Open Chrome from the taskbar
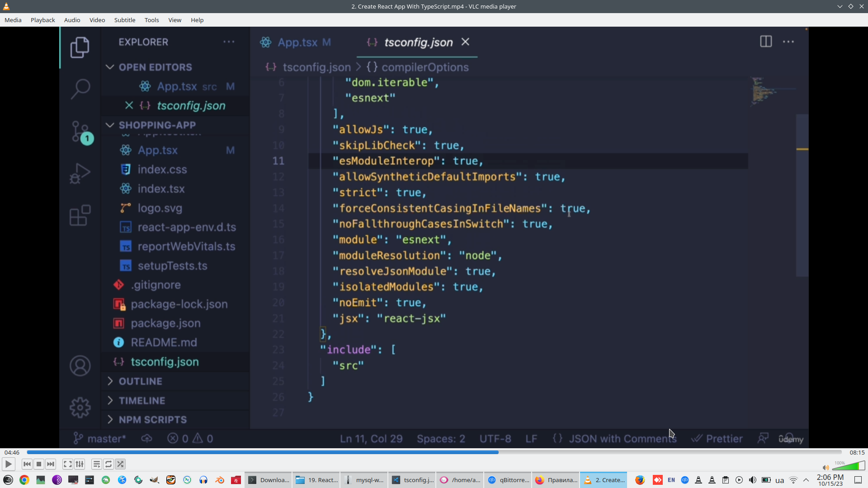Image resolution: width=868 pixels, height=488 pixels. click(x=24, y=480)
